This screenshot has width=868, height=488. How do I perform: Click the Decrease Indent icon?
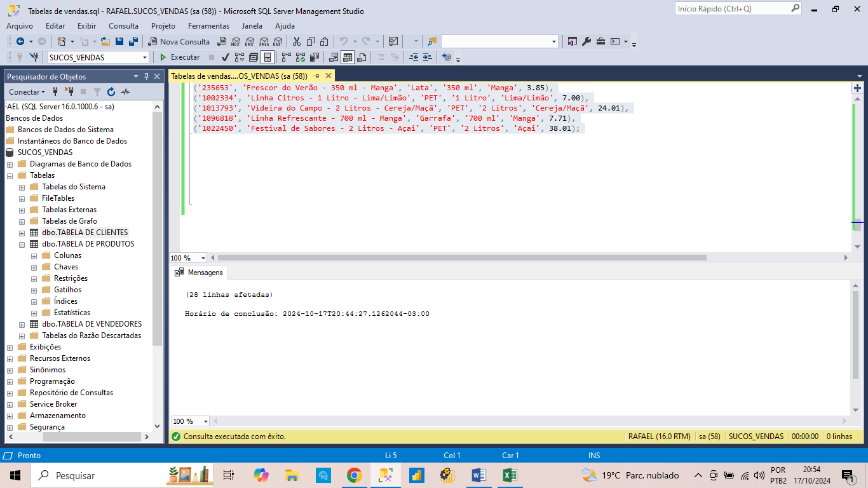tap(414, 57)
